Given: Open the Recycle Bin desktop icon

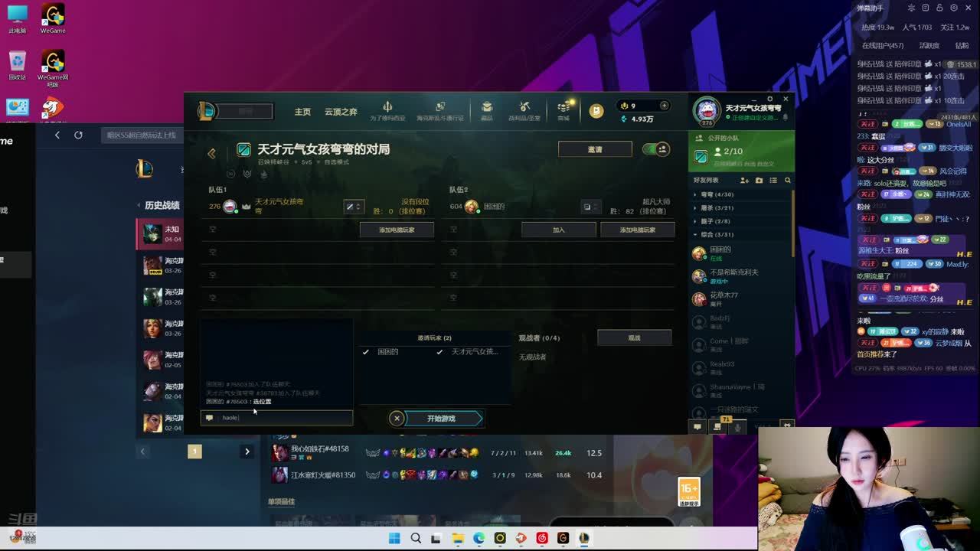Looking at the screenshot, I should click(18, 65).
